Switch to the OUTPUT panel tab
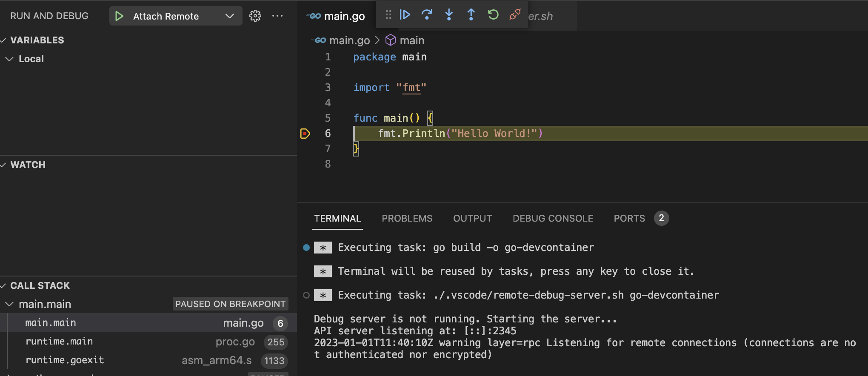The height and width of the screenshot is (376, 868). pos(472,219)
